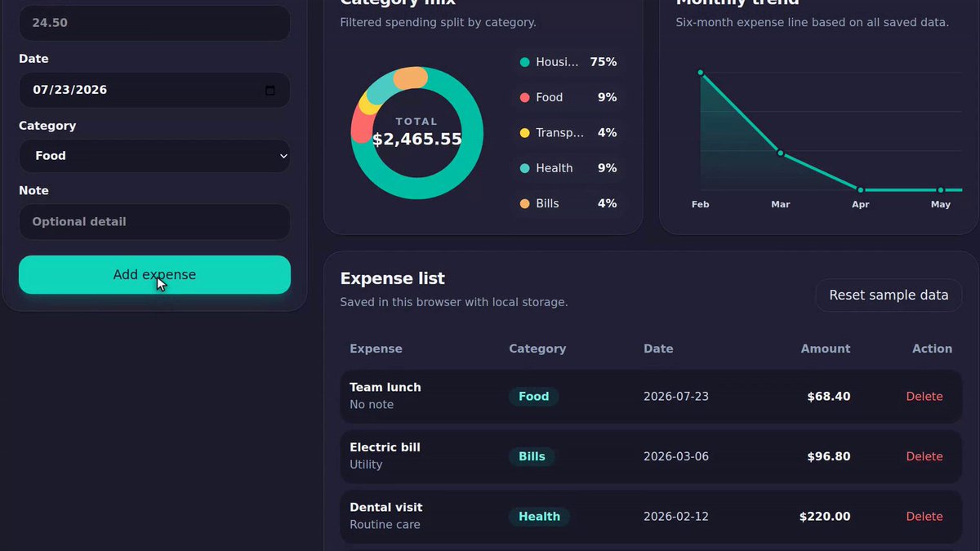The height and width of the screenshot is (551, 980).
Task: Click the date 2026-02-12
Action: (x=676, y=517)
